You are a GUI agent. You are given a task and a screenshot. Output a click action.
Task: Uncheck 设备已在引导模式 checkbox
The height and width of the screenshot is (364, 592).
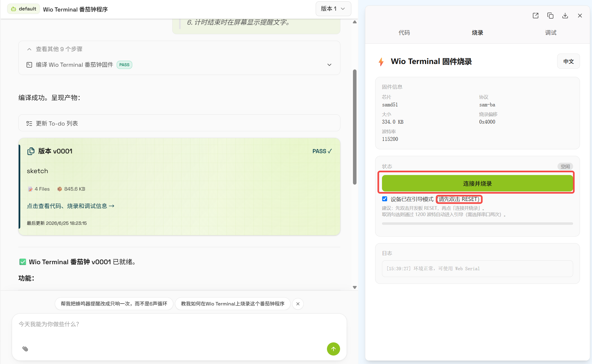click(385, 199)
